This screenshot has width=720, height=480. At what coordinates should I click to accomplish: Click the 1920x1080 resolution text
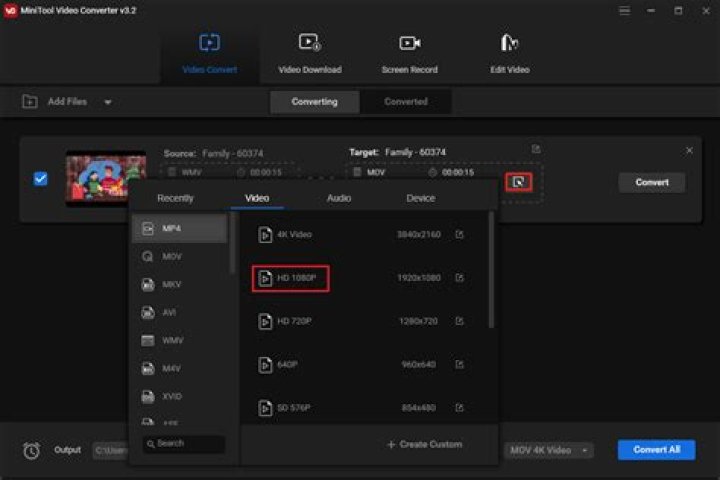(x=419, y=278)
